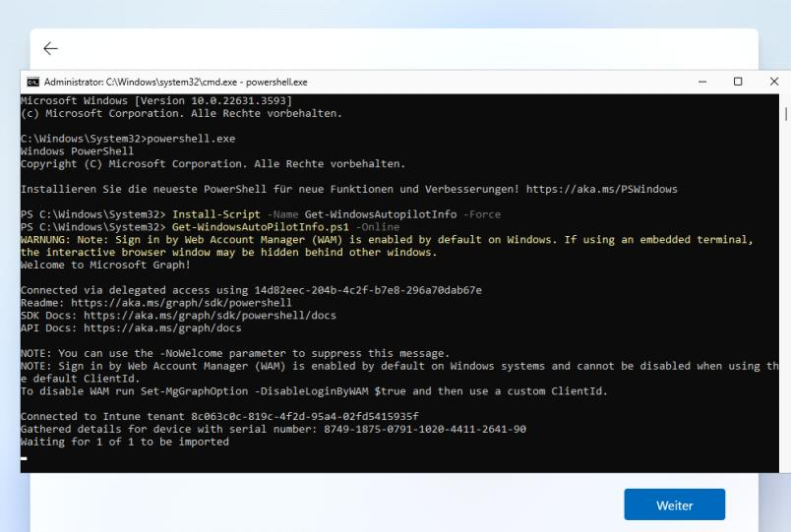791x532 pixels.
Task: Click the Intune tenant ID line
Action: point(219,416)
